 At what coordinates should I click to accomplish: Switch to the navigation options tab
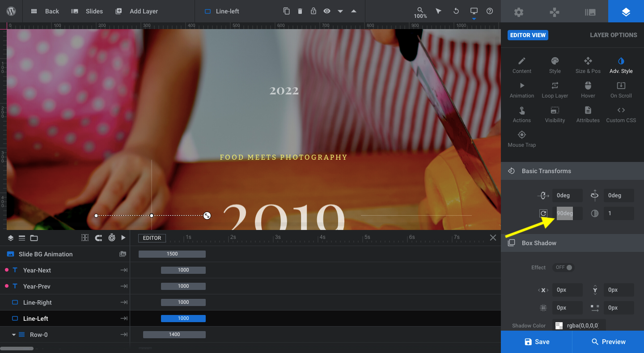click(555, 12)
